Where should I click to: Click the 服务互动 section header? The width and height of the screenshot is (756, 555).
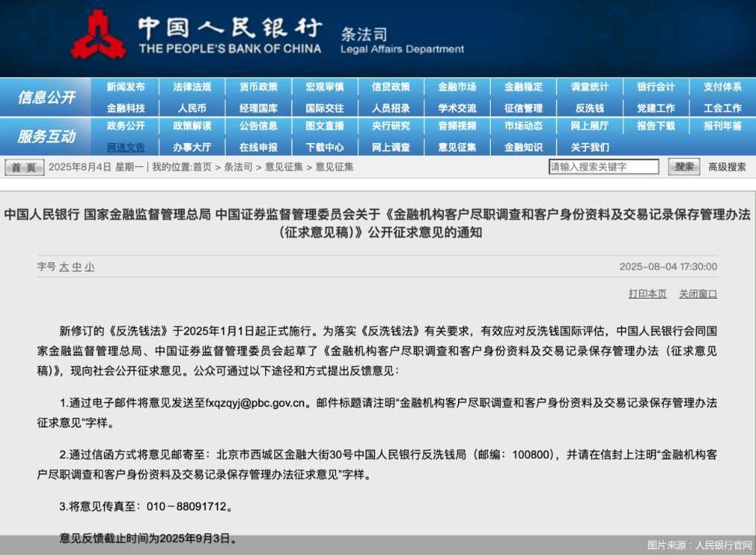pos(46,136)
